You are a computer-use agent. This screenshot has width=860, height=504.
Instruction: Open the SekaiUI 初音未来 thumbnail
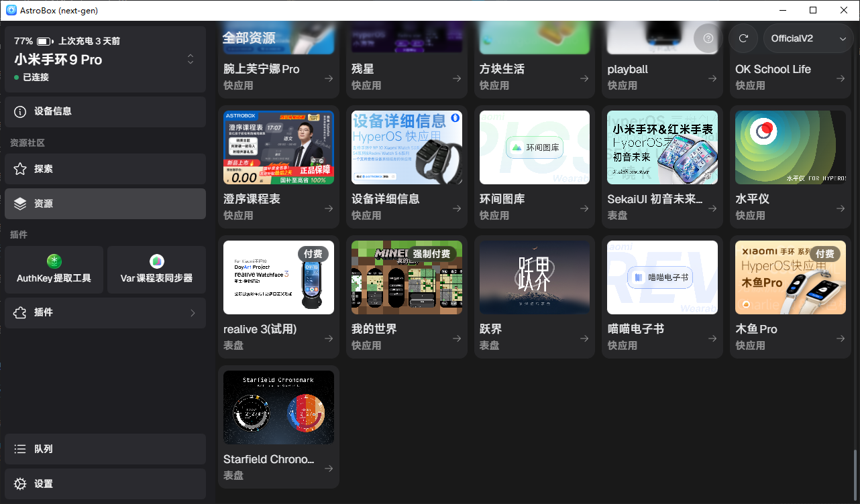click(x=662, y=147)
